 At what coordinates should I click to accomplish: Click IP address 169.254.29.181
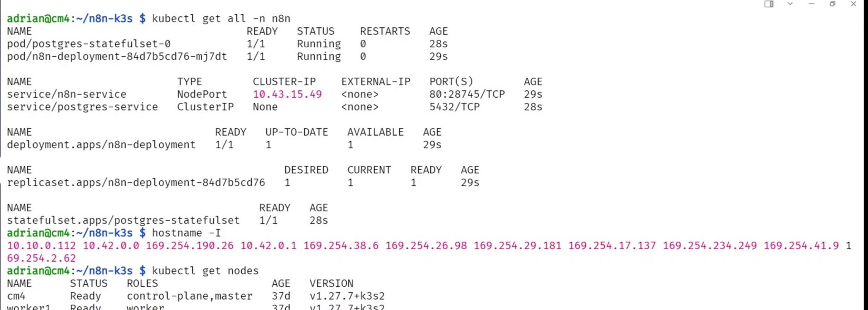click(518, 246)
